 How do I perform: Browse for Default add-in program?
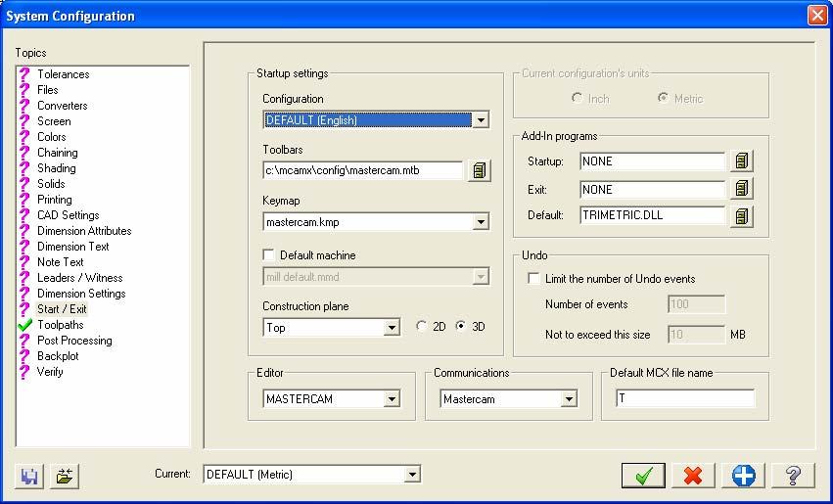point(742,216)
